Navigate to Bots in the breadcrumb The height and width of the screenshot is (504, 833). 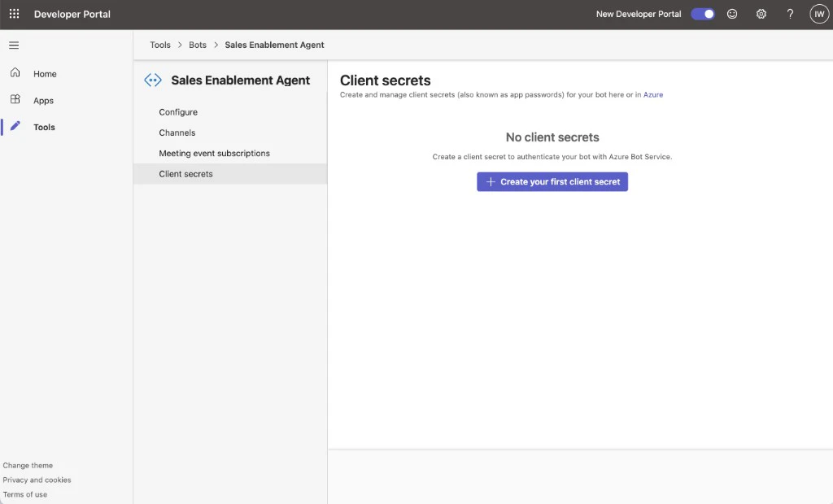[197, 45]
